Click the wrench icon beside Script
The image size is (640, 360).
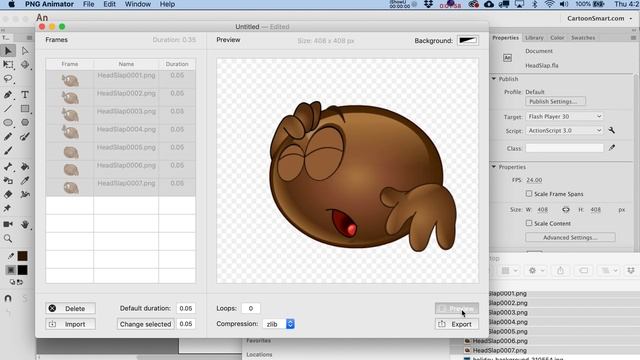[x=611, y=130]
